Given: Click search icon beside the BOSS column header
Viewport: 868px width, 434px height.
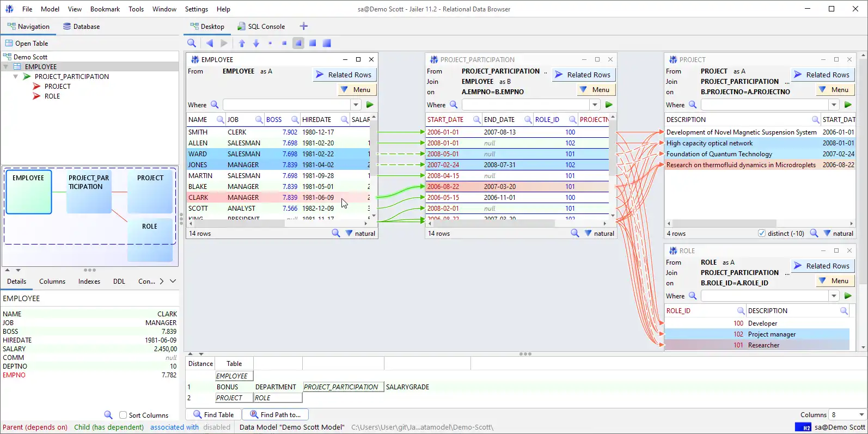Looking at the screenshot, I should coord(295,120).
